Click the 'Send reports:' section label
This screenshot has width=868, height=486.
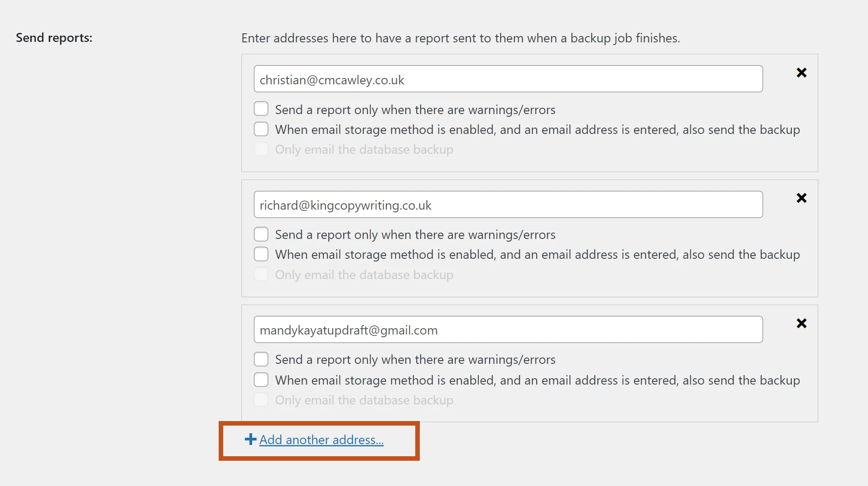tap(54, 38)
